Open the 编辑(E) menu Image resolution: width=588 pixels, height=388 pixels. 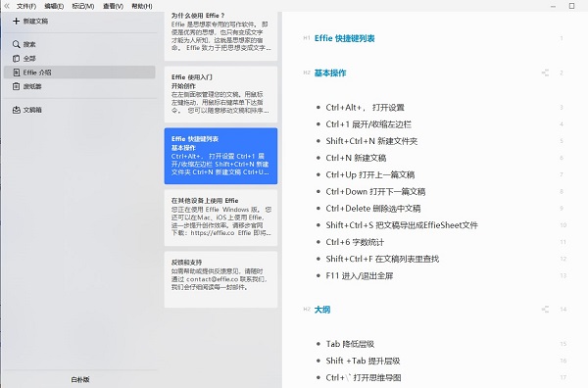54,6
